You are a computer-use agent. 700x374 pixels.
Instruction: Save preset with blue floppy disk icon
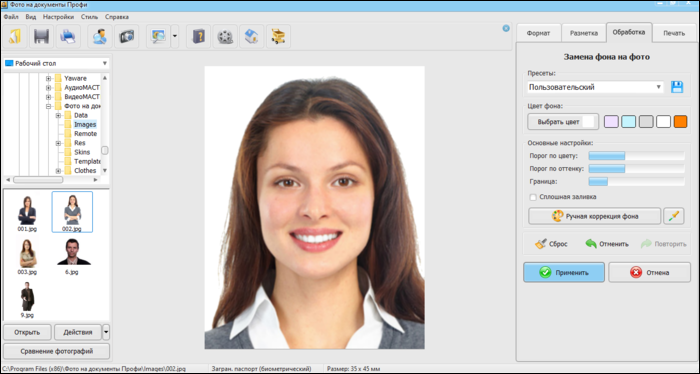click(x=677, y=87)
